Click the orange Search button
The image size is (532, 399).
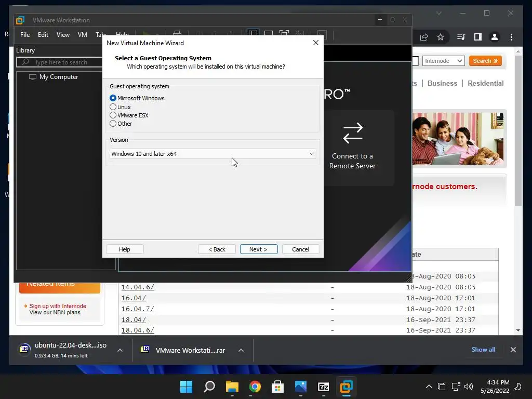485,61
